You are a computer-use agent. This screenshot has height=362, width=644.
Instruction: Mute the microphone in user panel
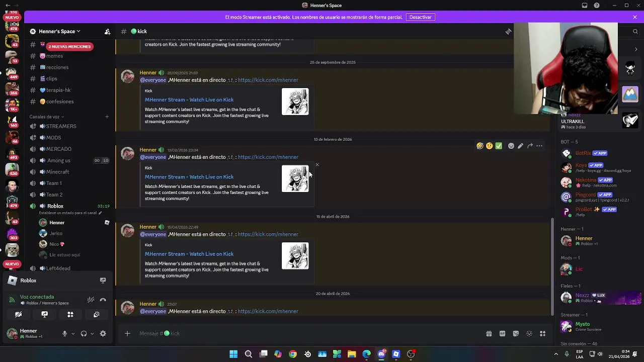pyautogui.click(x=64, y=333)
